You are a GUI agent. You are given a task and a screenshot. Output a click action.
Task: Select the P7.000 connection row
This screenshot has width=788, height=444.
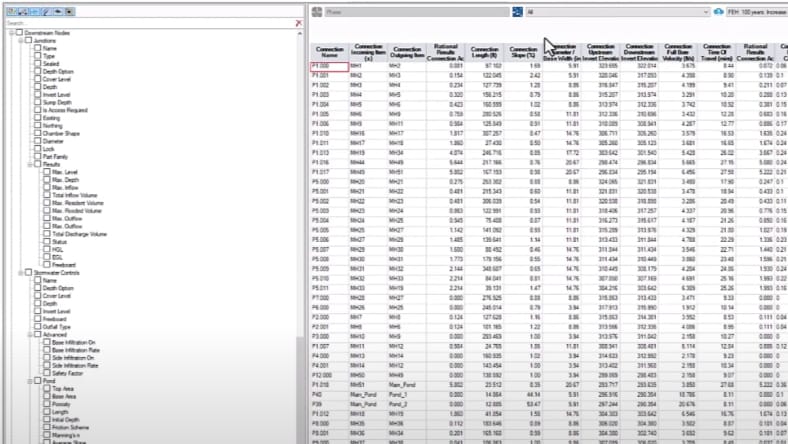tap(549, 298)
